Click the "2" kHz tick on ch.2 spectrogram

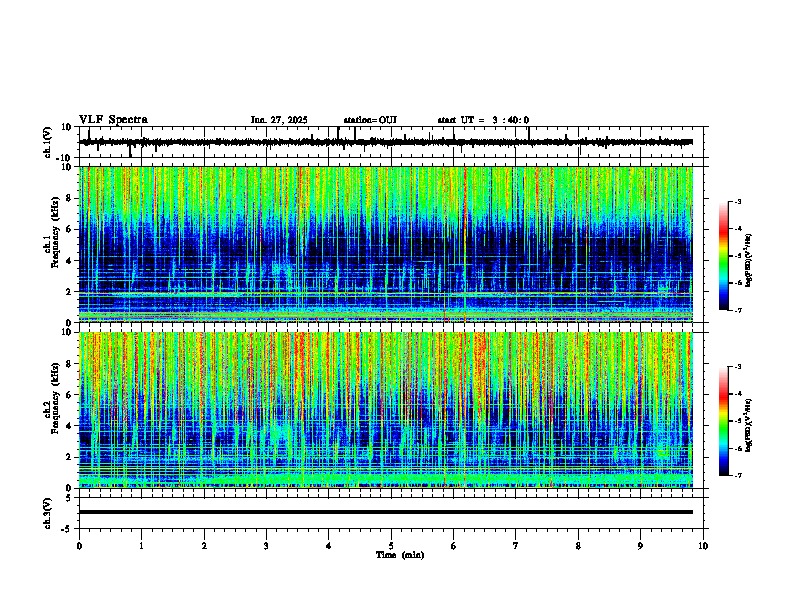click(x=69, y=457)
